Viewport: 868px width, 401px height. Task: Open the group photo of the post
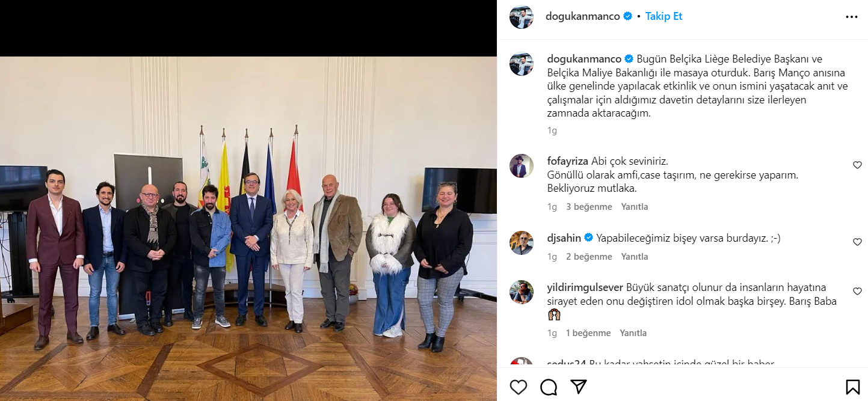pos(248,228)
